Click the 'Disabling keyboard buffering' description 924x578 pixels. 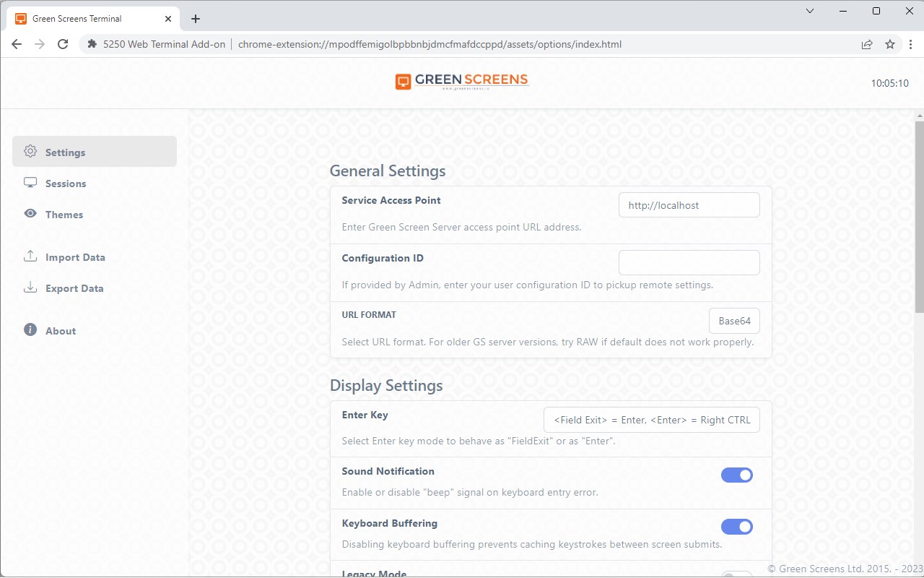(x=532, y=545)
